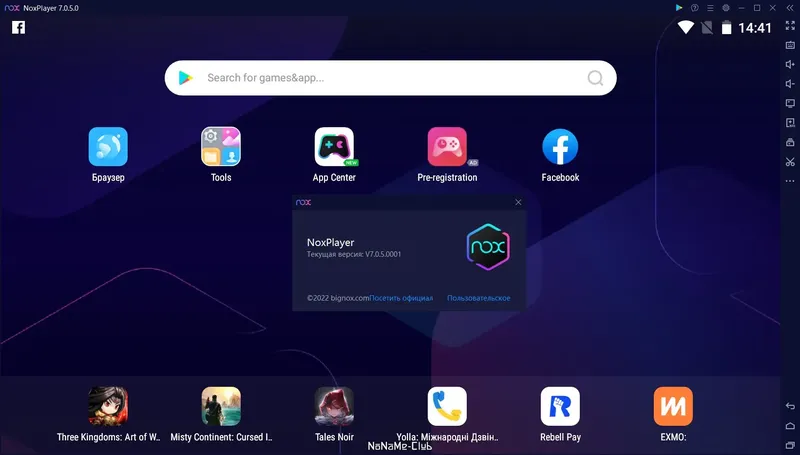
Task: Click the Android back button
Action: tap(790, 406)
